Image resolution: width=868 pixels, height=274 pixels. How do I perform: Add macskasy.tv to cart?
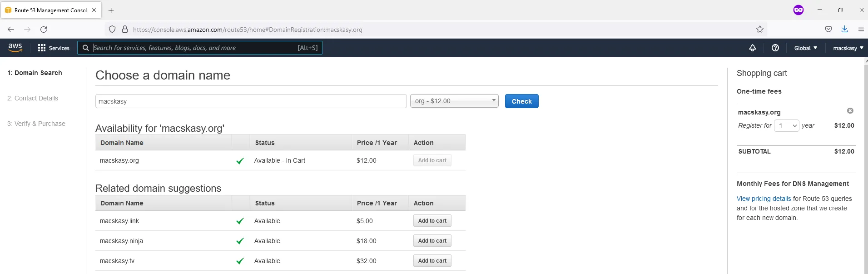click(432, 261)
